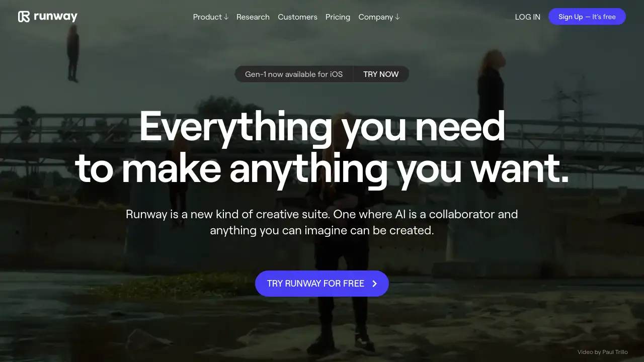View the Pricing page

click(338, 17)
